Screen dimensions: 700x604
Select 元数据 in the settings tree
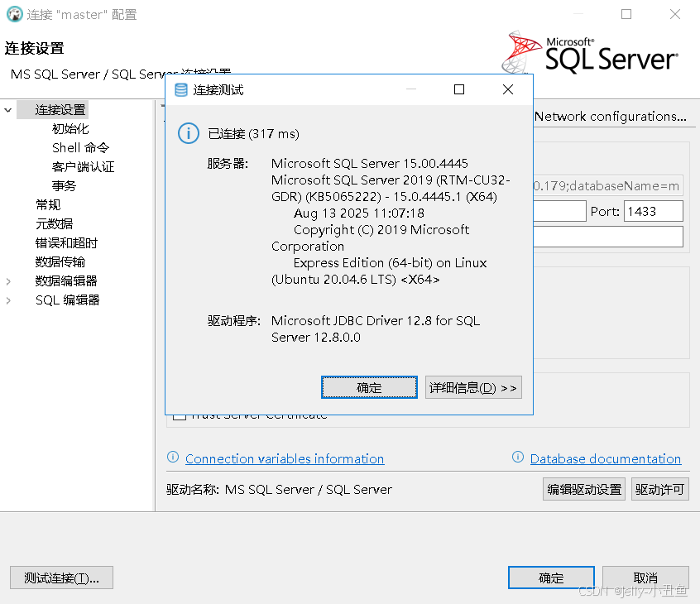tap(54, 223)
